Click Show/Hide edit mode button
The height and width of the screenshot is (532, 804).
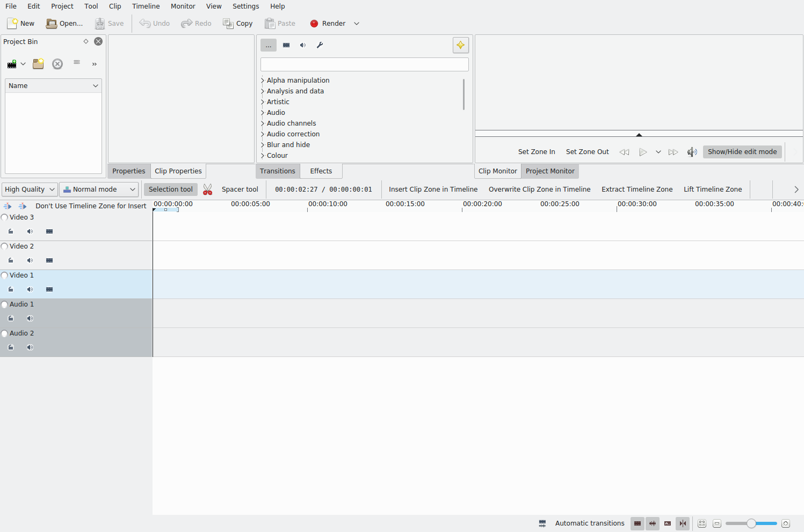pos(742,152)
